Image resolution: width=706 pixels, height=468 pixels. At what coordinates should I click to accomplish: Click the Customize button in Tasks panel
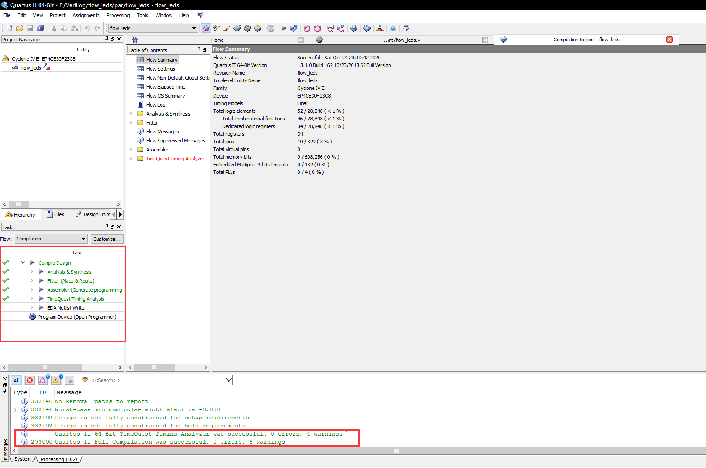tap(107, 239)
